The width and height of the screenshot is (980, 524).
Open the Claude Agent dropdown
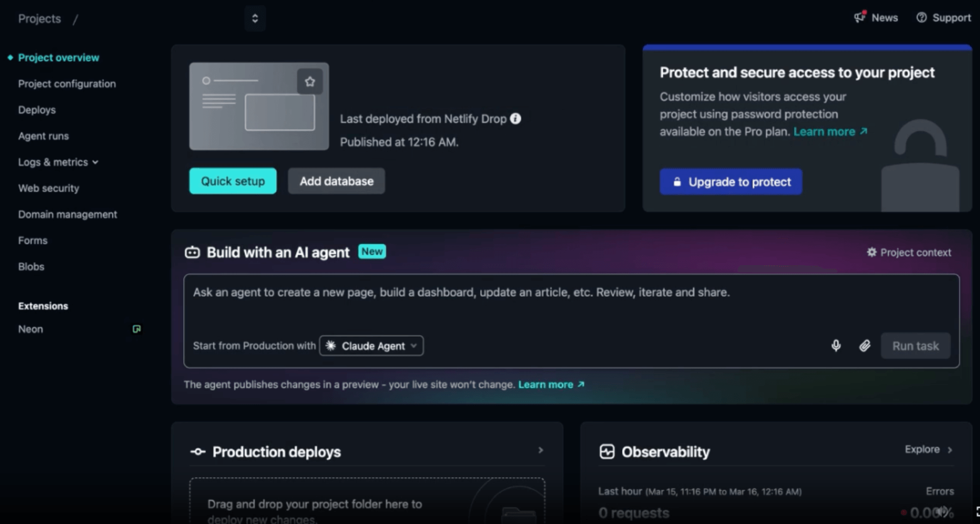(372, 346)
